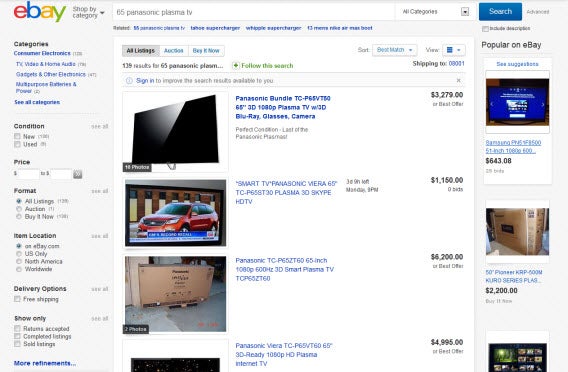Click the Follow this search plus icon

tap(235, 66)
